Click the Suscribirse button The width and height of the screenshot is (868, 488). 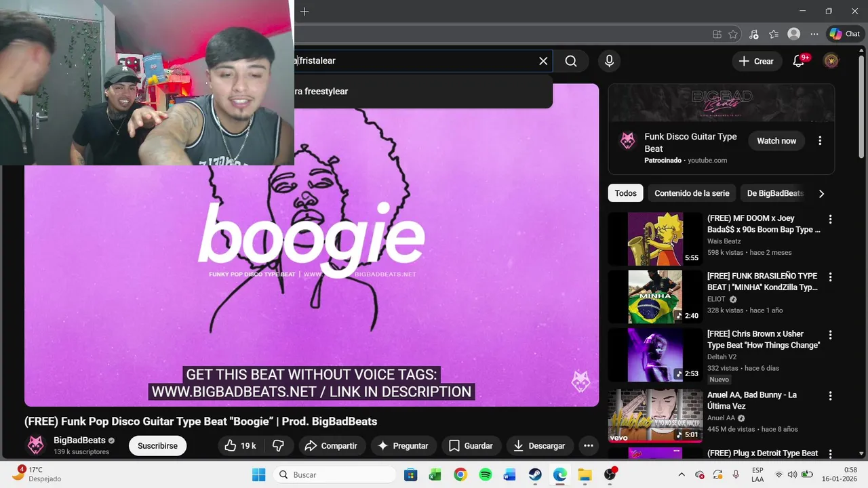pos(157,445)
